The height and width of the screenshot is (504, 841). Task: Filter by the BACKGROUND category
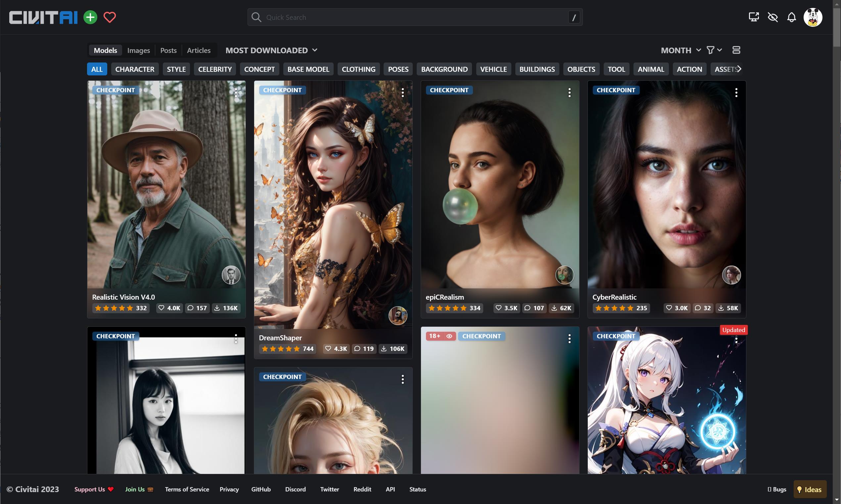tap(444, 69)
